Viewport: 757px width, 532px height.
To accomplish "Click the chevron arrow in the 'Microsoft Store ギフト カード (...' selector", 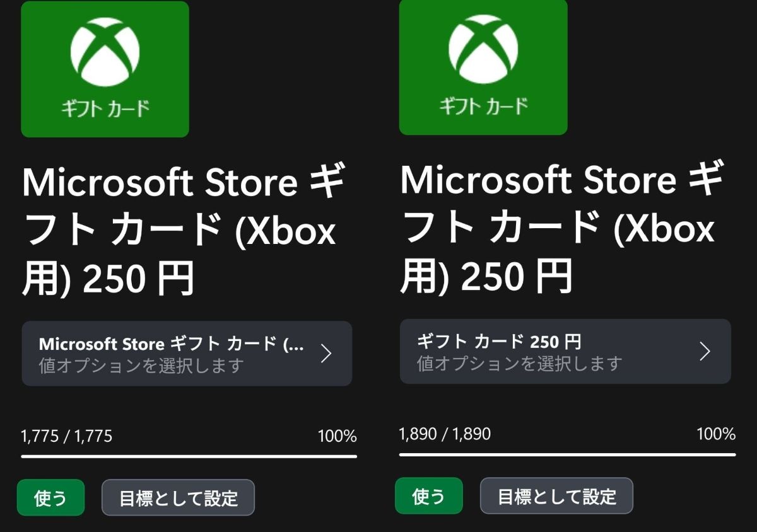I will click(x=326, y=354).
